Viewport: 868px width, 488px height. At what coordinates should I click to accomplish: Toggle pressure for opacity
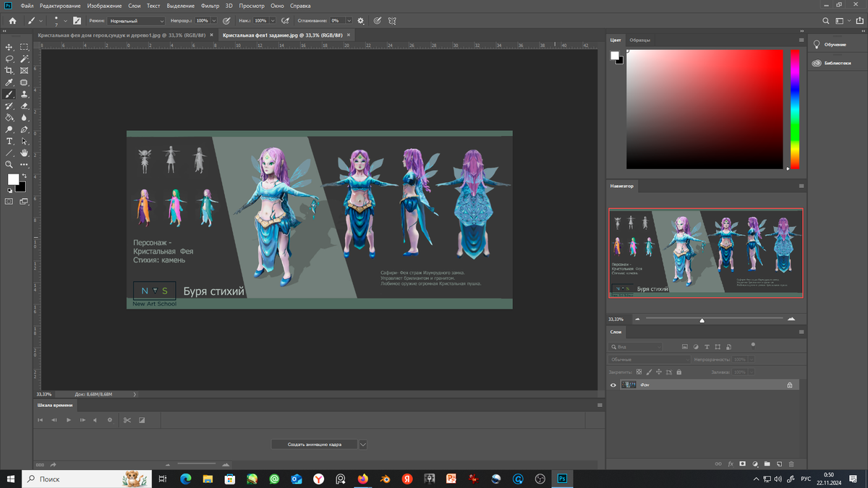[227, 21]
